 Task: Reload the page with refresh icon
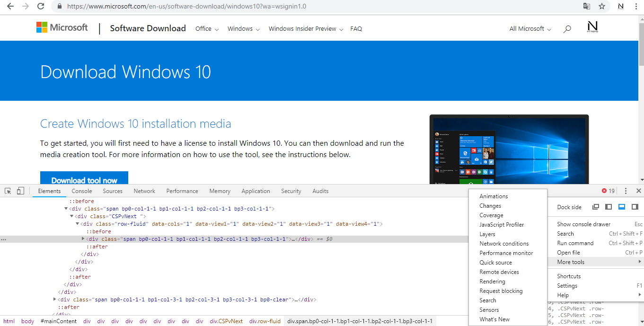[x=41, y=7]
